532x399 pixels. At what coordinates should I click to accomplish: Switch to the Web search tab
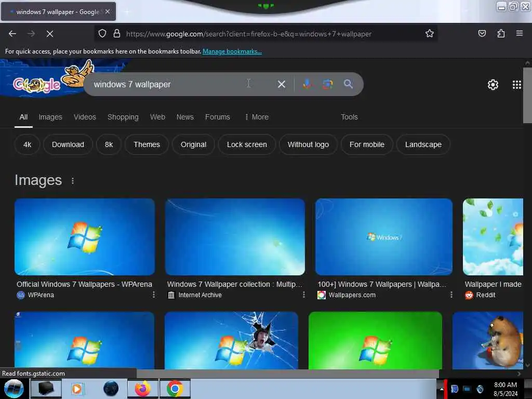click(157, 117)
